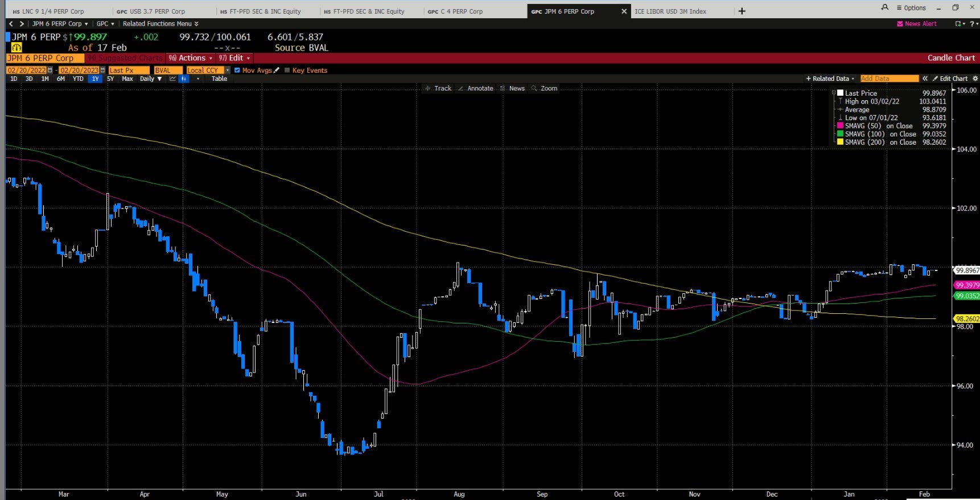980x500 pixels.
Task: Click the High on 03/02/22 legend row
Action: coord(891,101)
